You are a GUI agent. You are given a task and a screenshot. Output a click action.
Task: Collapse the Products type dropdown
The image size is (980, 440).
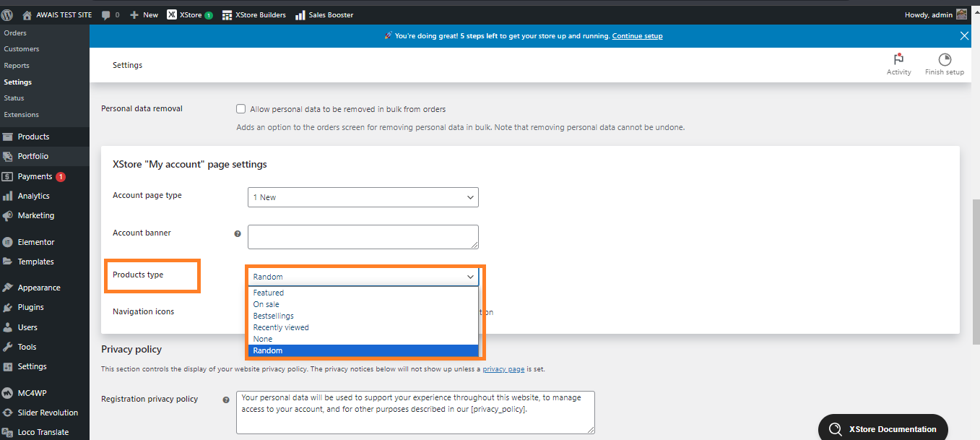coord(363,277)
